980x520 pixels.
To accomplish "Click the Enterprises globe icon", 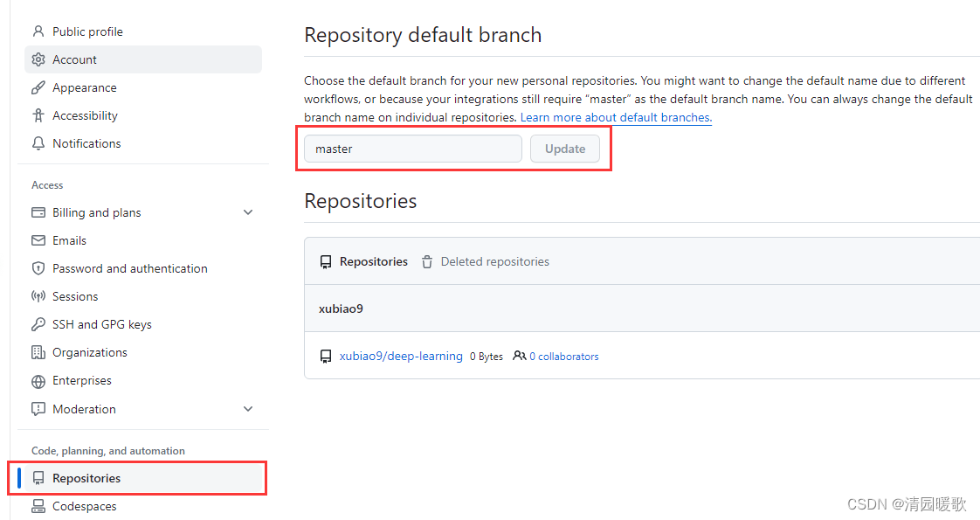I will point(38,381).
